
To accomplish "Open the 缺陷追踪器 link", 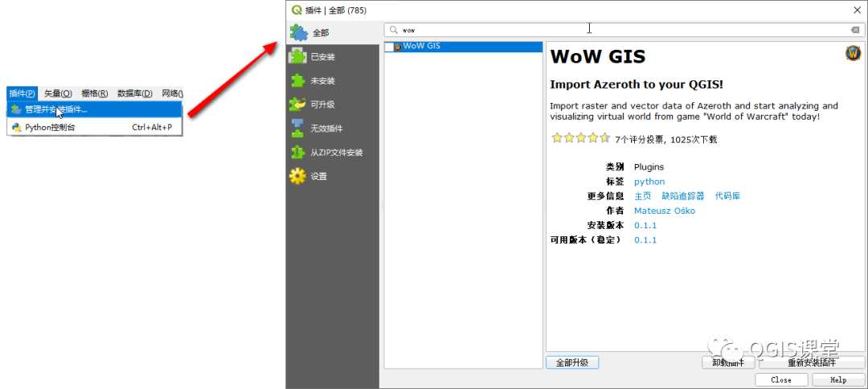I will tap(683, 196).
